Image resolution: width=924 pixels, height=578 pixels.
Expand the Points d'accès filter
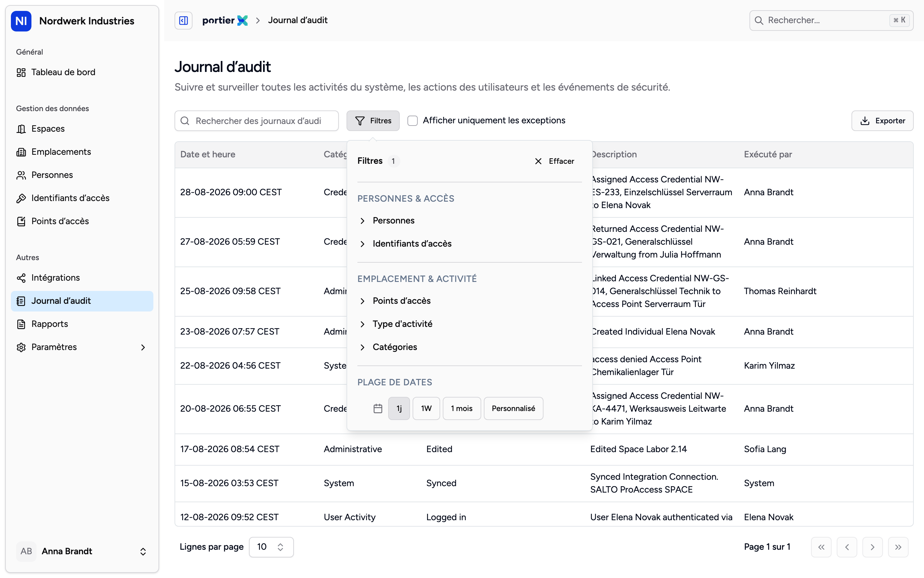coord(469,301)
